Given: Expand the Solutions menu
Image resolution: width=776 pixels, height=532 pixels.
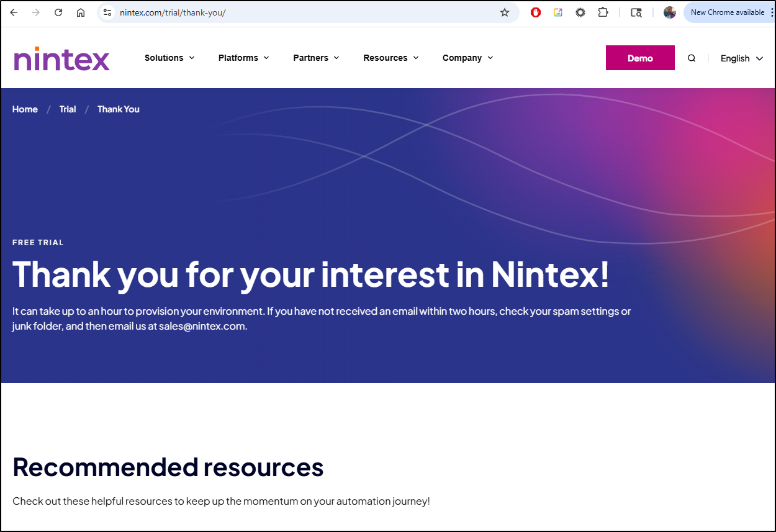Looking at the screenshot, I should click(169, 58).
